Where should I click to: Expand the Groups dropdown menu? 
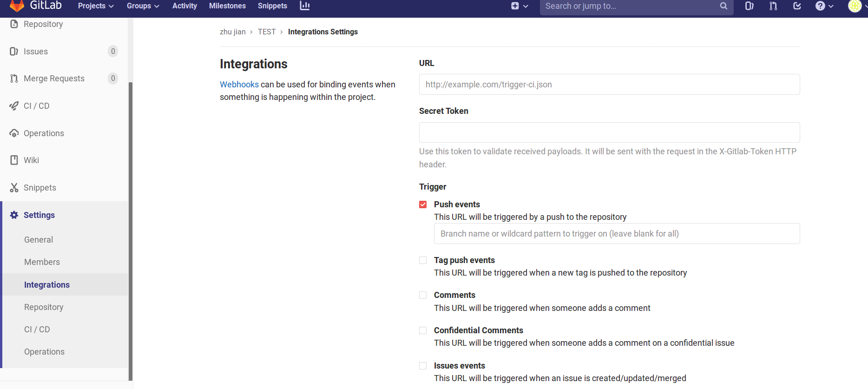click(x=143, y=6)
